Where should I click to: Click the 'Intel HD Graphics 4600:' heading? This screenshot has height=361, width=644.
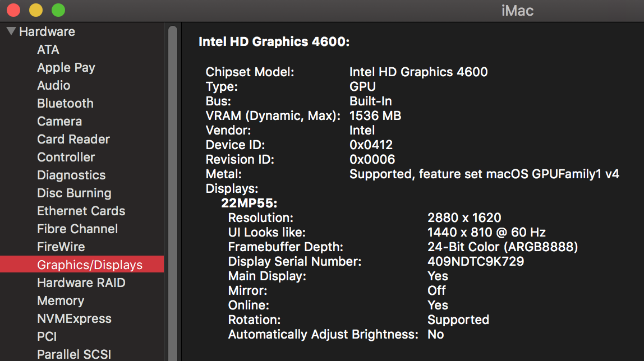click(274, 41)
